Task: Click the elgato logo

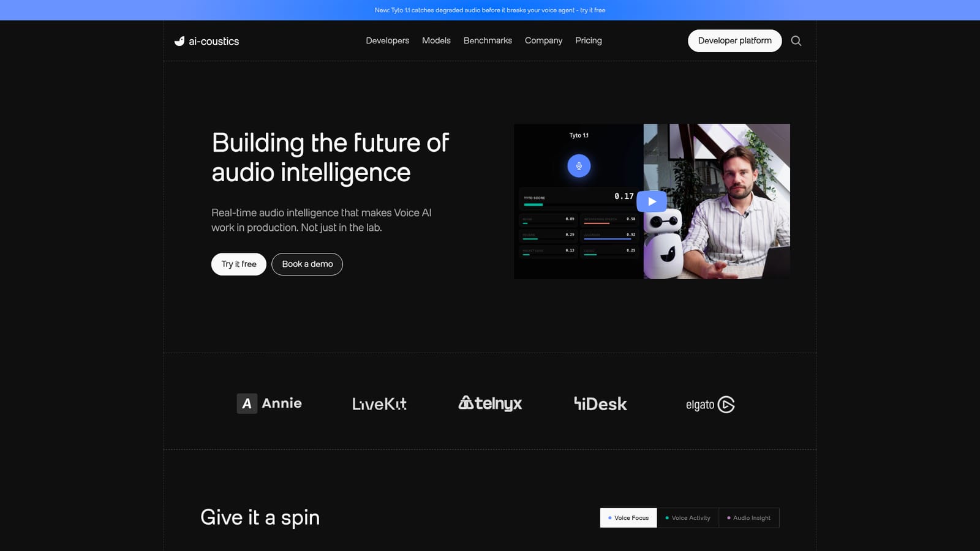Action: click(710, 405)
